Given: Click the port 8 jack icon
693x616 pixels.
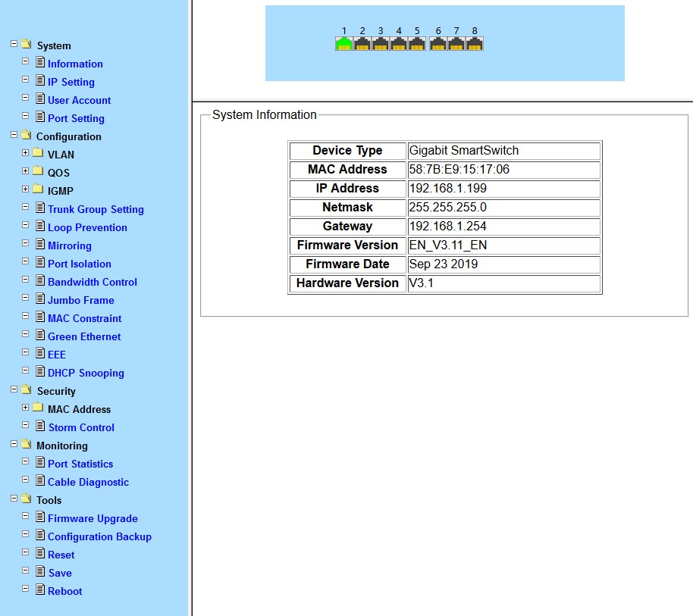Looking at the screenshot, I should point(475,44).
